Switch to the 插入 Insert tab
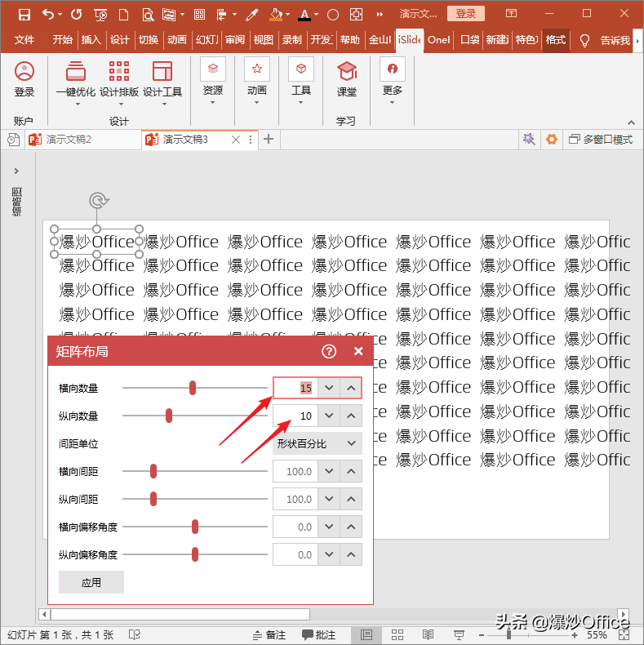The height and width of the screenshot is (645, 644). [91, 40]
